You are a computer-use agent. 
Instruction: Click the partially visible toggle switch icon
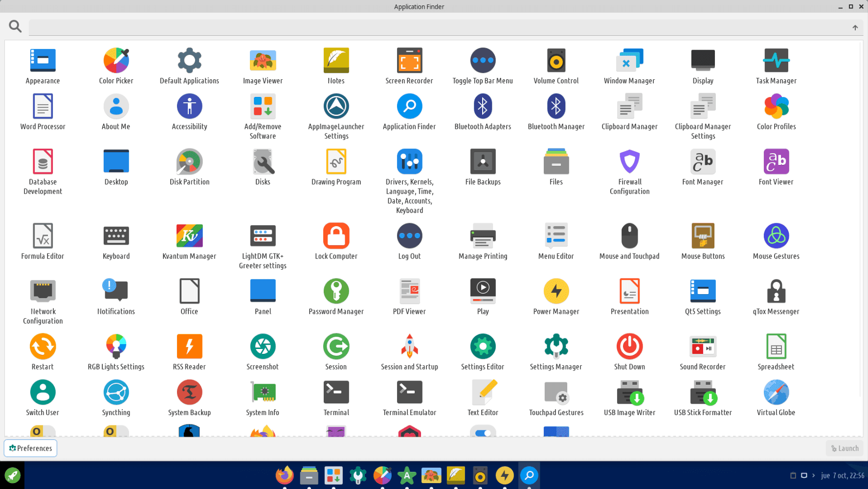click(x=483, y=432)
